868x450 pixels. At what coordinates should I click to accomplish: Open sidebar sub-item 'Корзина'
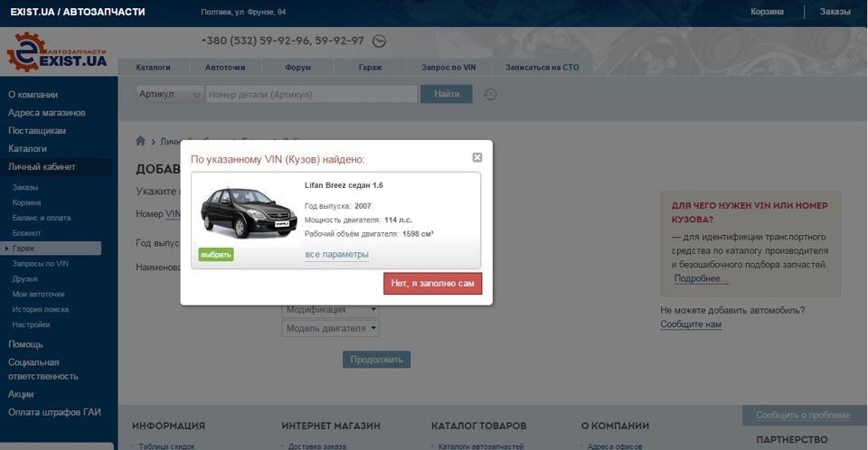(x=26, y=202)
